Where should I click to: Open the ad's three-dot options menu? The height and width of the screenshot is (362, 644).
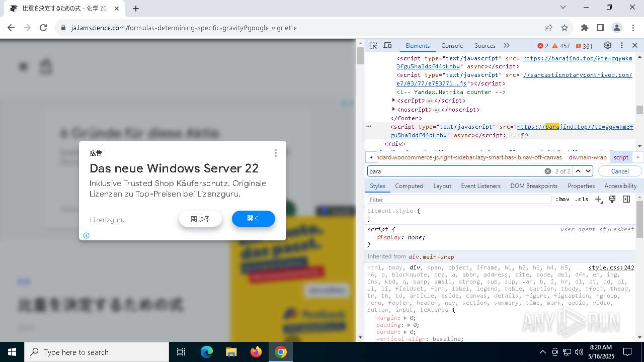point(275,153)
